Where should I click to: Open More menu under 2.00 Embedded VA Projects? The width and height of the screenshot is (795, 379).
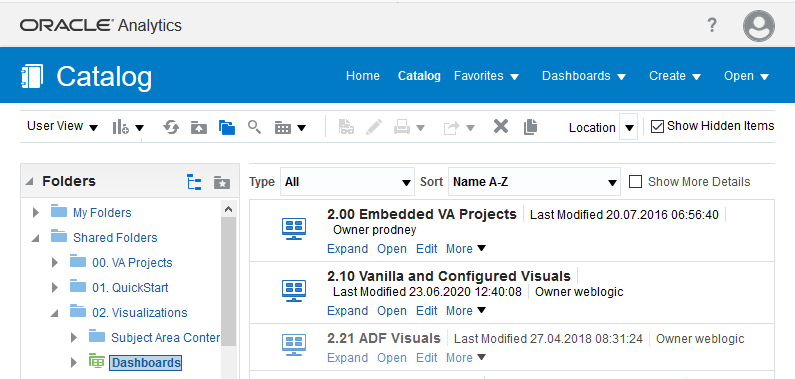465,249
